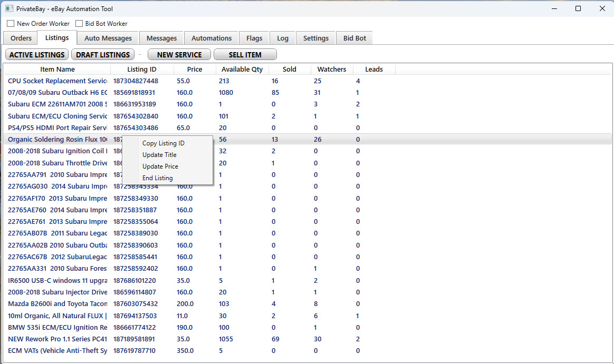Select Update Title in context menu
The image size is (614, 364).
coord(159,155)
